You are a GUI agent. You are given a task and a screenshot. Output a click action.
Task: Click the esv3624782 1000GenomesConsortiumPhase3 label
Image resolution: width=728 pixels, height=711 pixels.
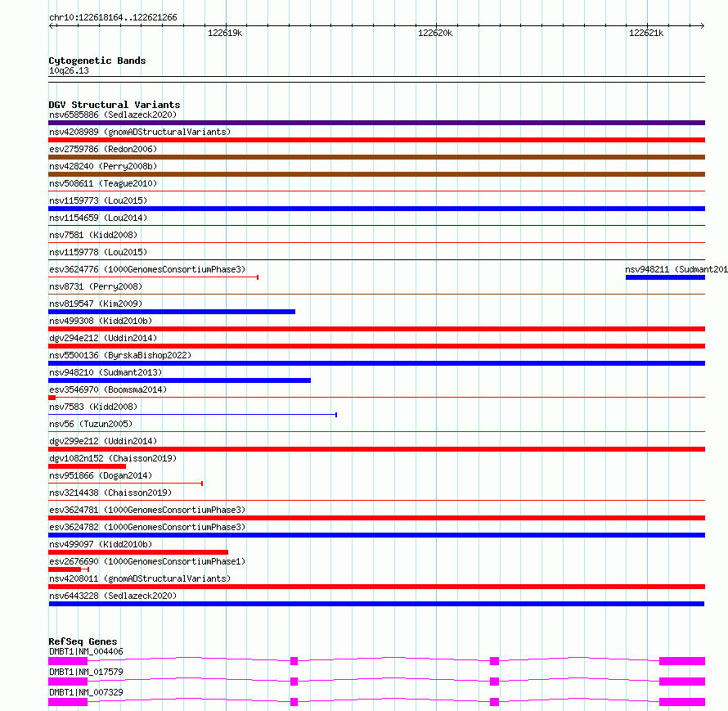coord(147,527)
